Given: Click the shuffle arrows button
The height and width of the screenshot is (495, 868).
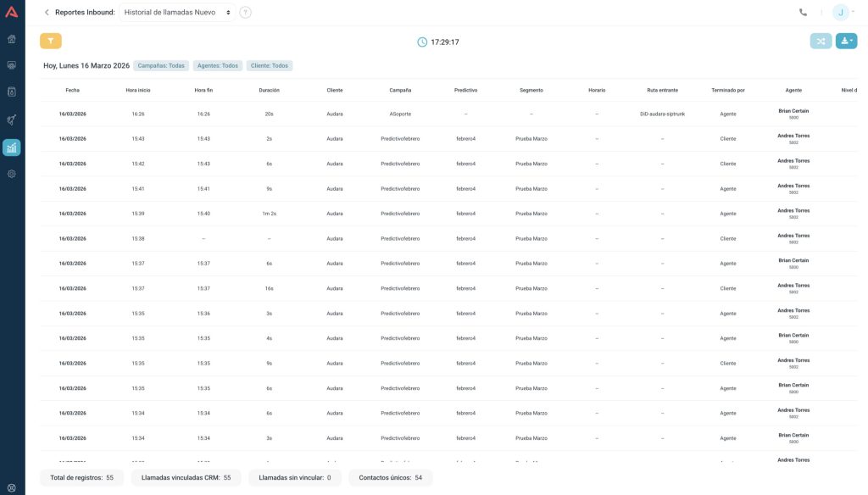Looking at the screenshot, I should click(x=821, y=41).
